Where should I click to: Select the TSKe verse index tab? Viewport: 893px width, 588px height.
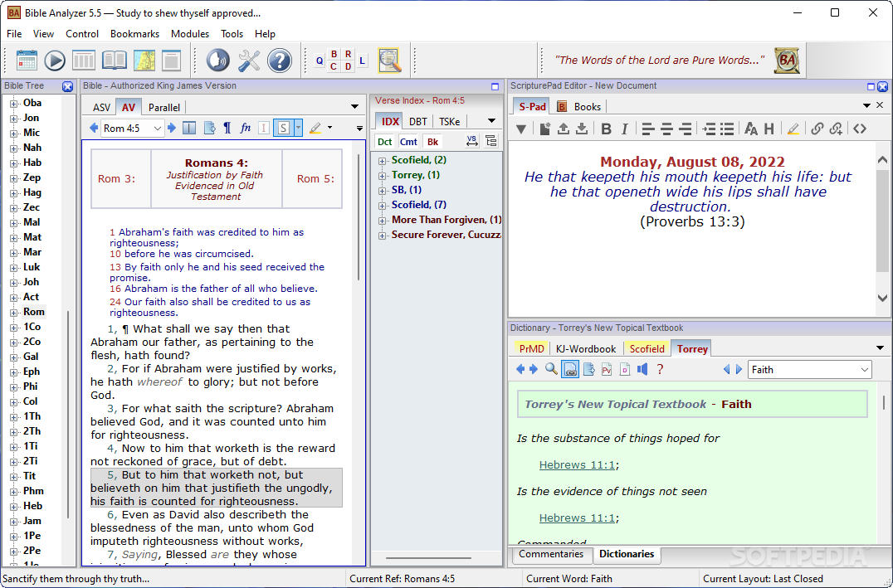(449, 121)
